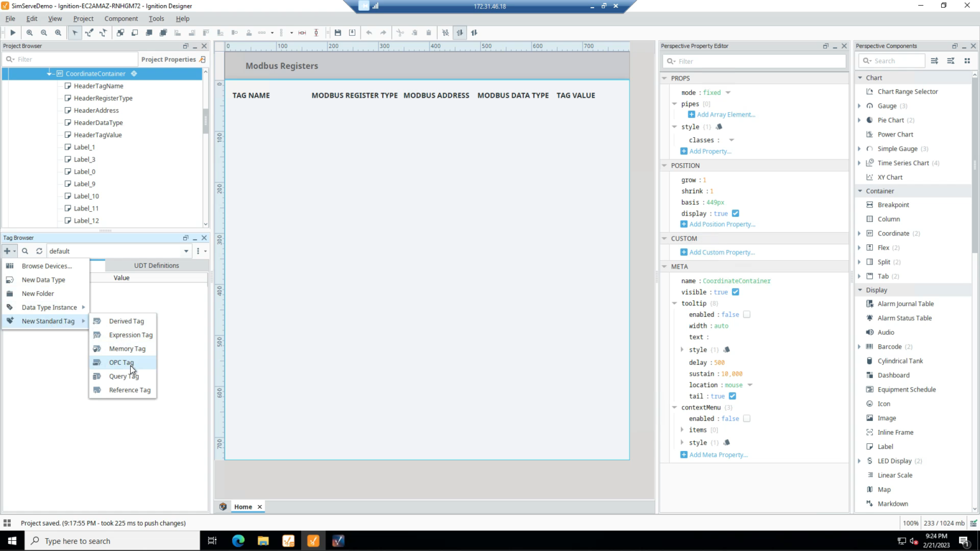Select the HeaderRegisterType item in Project Browser
The image size is (980, 551).
103,98
